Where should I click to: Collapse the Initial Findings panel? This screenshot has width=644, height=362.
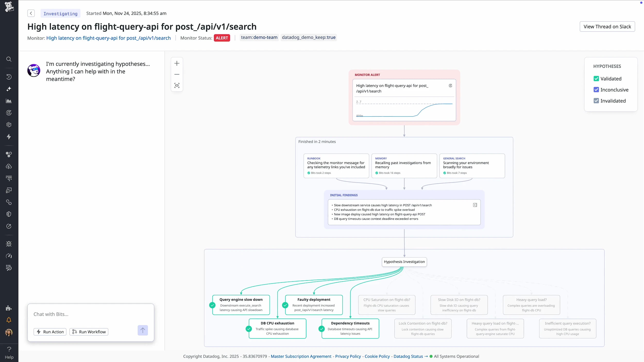pyautogui.click(x=475, y=205)
